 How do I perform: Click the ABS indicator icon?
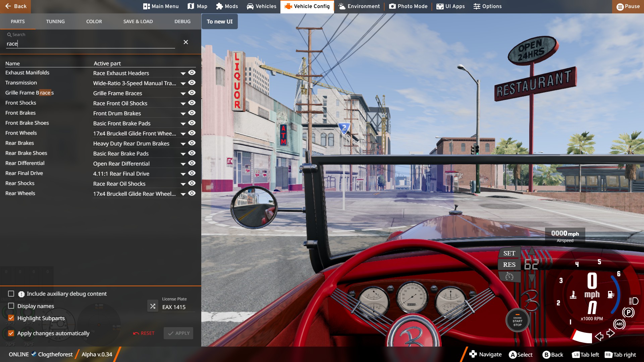pos(619,324)
